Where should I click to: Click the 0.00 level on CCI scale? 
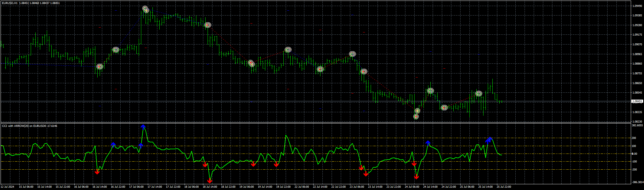coord(634,154)
